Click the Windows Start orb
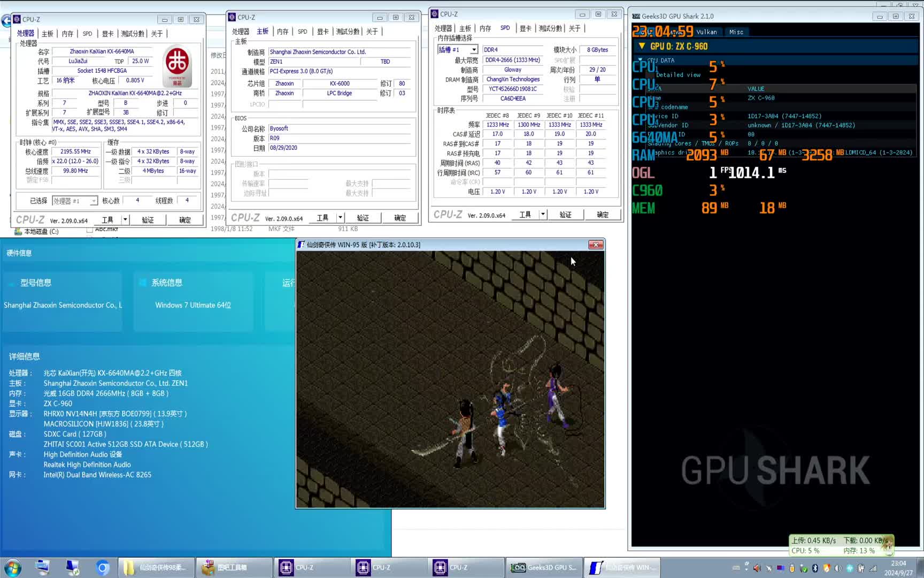Screen dimensions: 924x578 (12, 567)
